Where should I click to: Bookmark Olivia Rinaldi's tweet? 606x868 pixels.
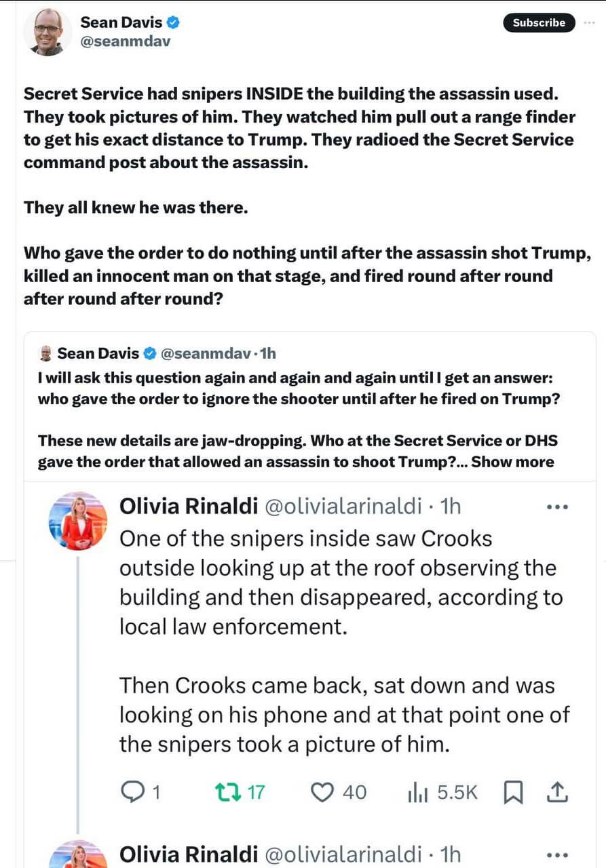tap(513, 791)
